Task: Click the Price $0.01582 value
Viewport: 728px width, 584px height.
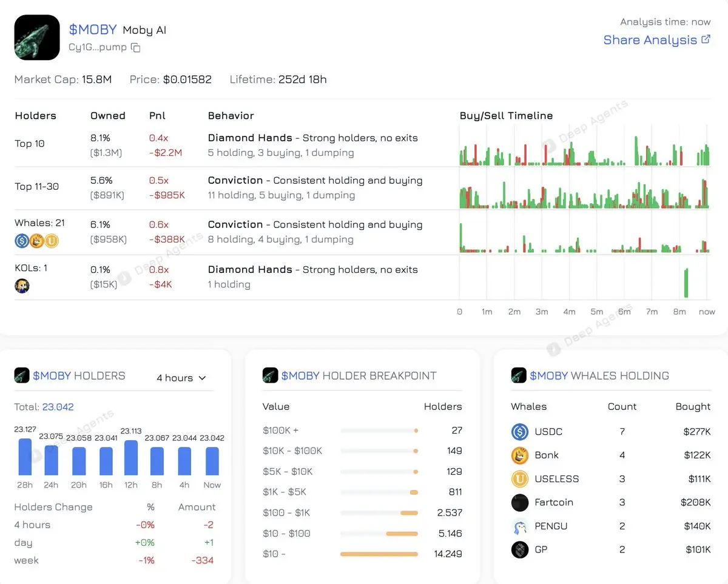Action: (x=187, y=79)
